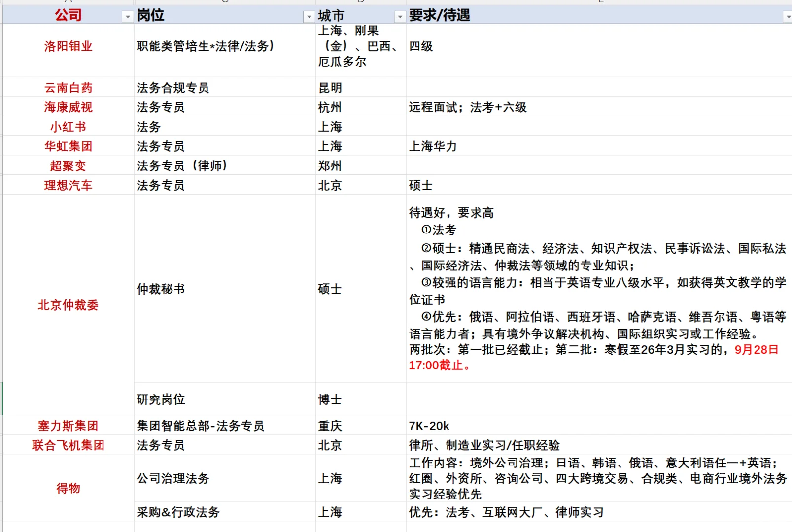Select the 四级 requirement cell
This screenshot has width=792, height=532.
599,50
